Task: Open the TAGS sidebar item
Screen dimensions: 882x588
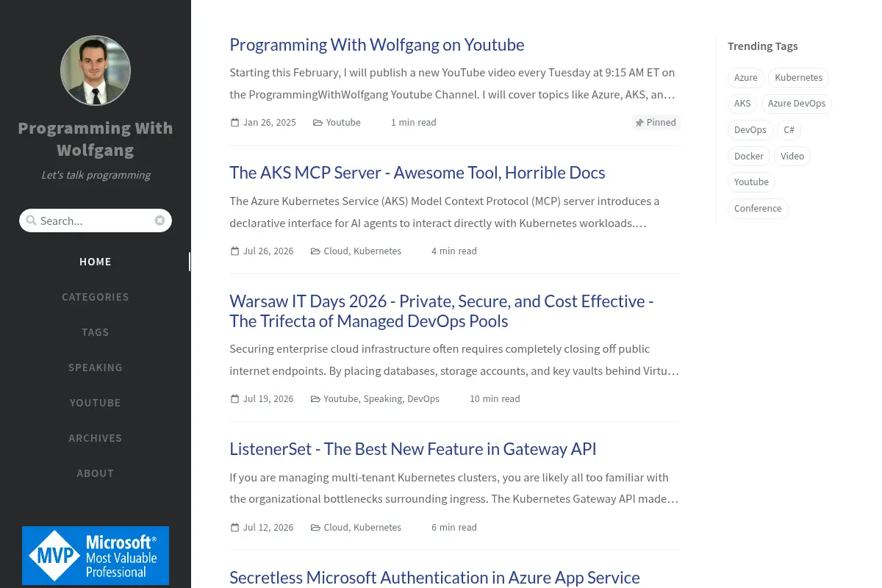Action: point(96,332)
